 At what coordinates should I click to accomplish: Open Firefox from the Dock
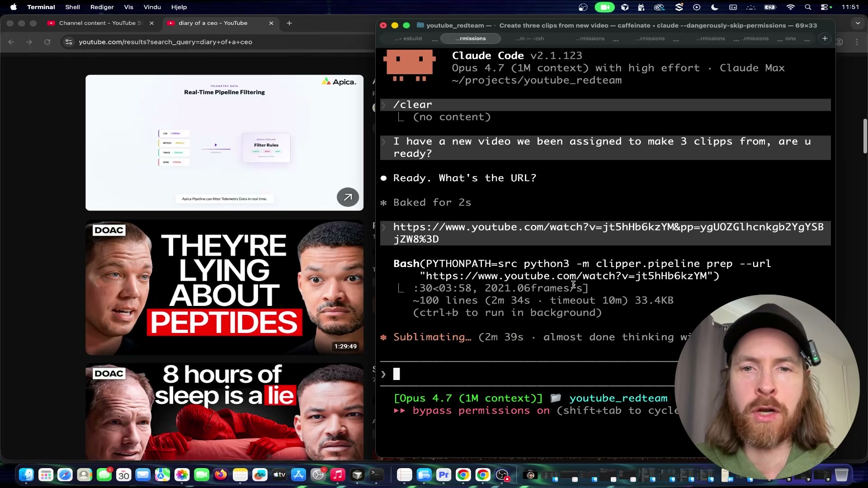[221, 475]
